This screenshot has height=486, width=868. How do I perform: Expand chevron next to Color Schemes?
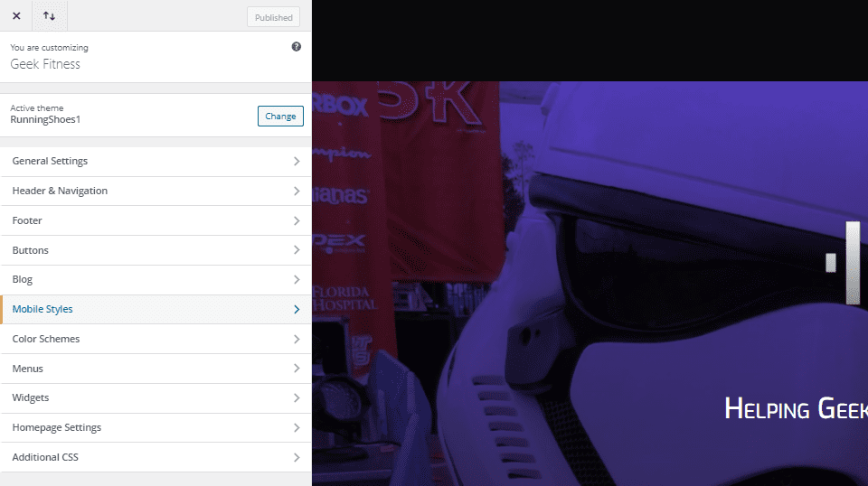coord(297,339)
